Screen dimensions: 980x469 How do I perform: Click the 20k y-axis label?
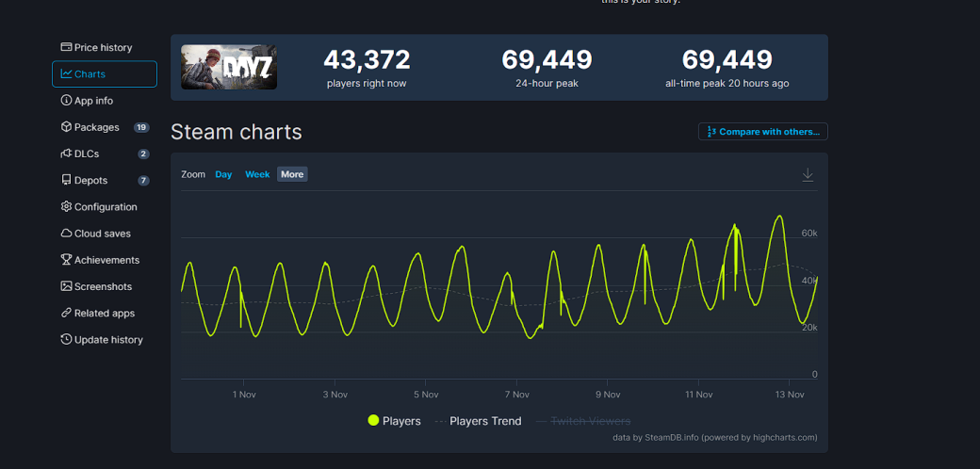click(809, 327)
